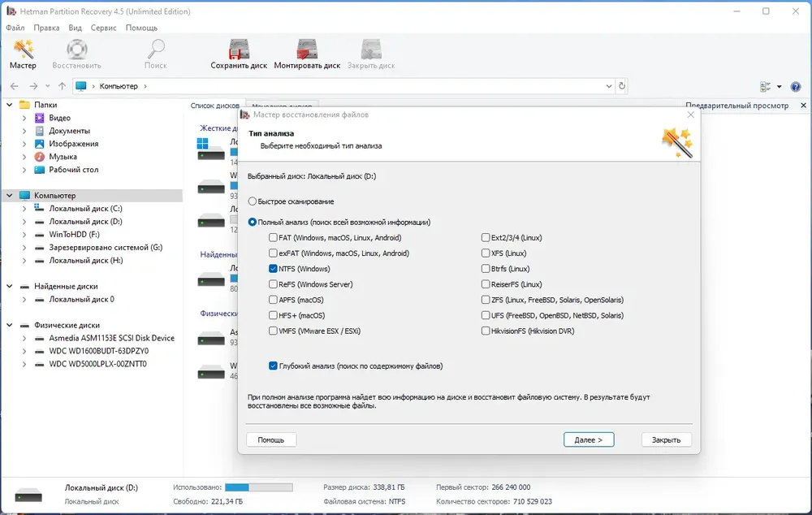Collapse the Физические диски tree section
This screenshot has width=812, height=515.
point(9,325)
